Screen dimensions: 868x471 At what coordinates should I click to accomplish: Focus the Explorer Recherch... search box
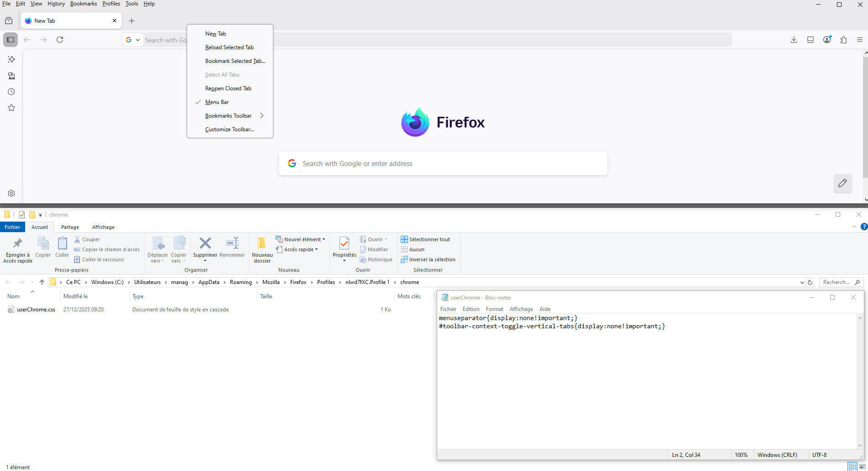(x=841, y=282)
